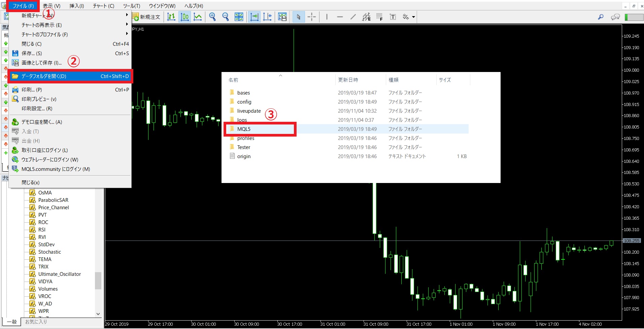The image size is (644, 329).
Task: Select the crosshair tool
Action: tap(312, 17)
